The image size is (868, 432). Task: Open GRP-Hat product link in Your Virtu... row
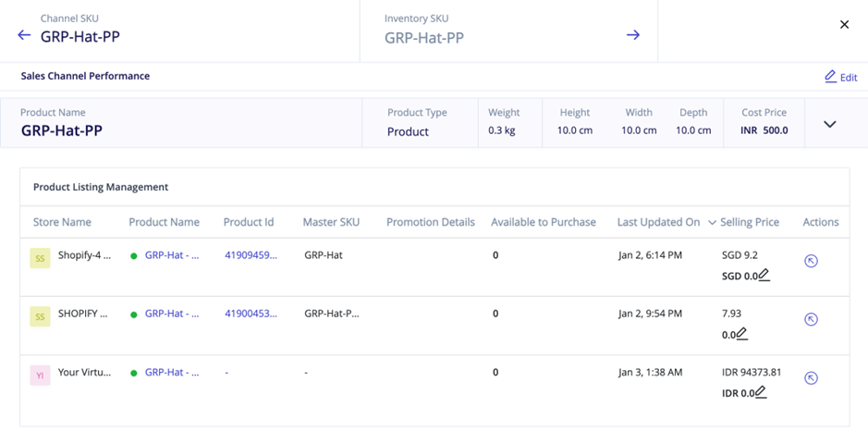(172, 372)
